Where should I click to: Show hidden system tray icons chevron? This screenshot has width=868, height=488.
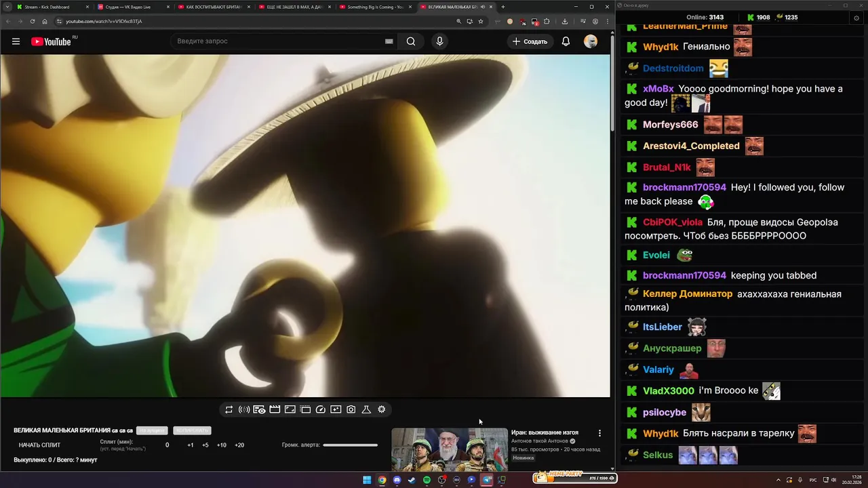pyautogui.click(x=778, y=480)
